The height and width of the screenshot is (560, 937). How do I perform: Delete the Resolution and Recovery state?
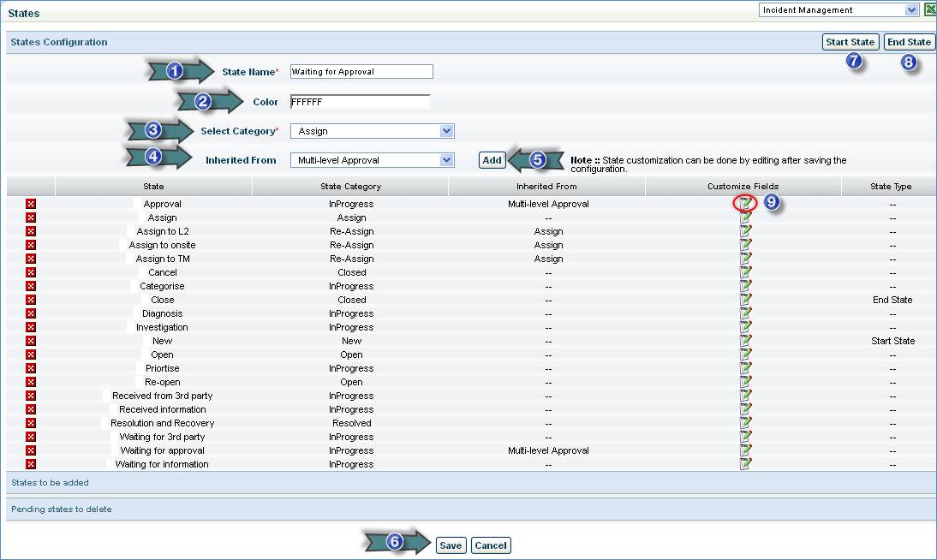[31, 423]
